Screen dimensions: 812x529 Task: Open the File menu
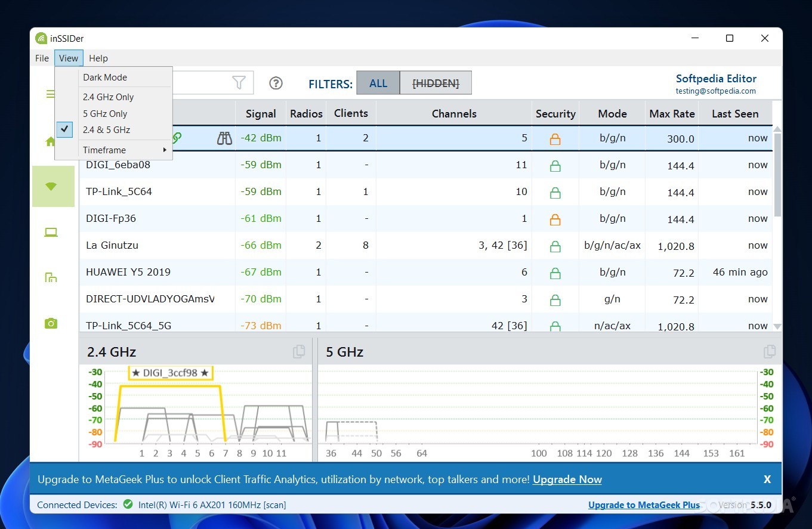pyautogui.click(x=42, y=58)
